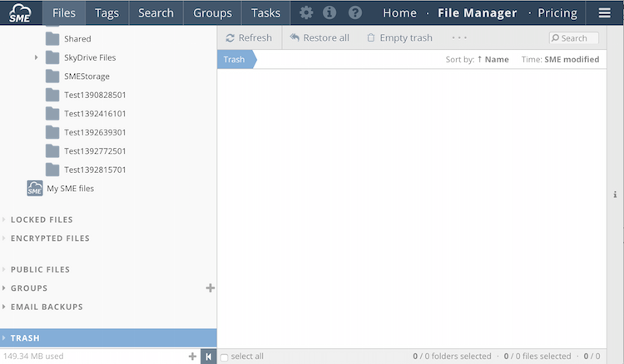Image resolution: width=624 pixels, height=364 pixels.
Task: Click the Empty trash button
Action: click(x=399, y=38)
